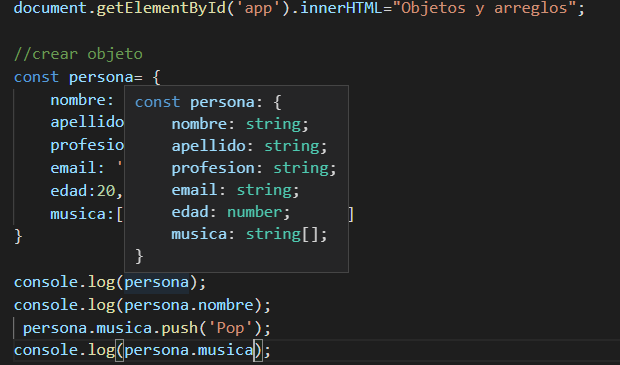Click the persona variable in the declaration
Screen dimensions: 620x365
[101, 77]
